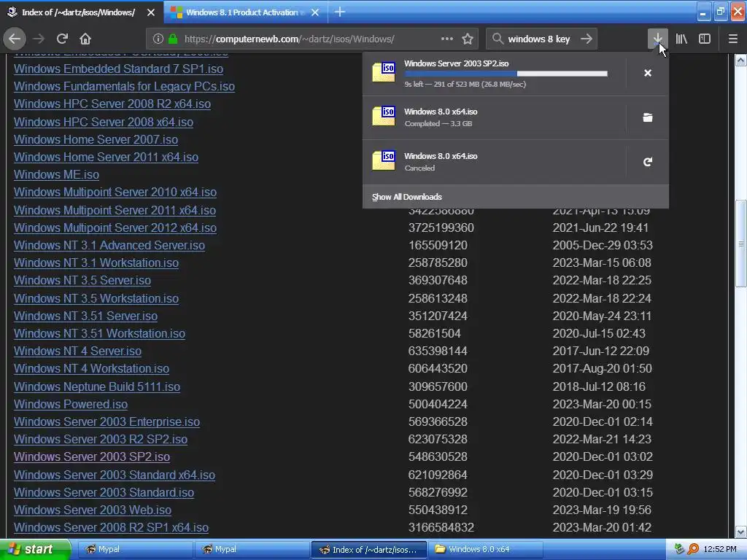Open Windows 8.0 x64 folder in taskbar
Viewport: 747px width, 560px height.
[485, 550]
